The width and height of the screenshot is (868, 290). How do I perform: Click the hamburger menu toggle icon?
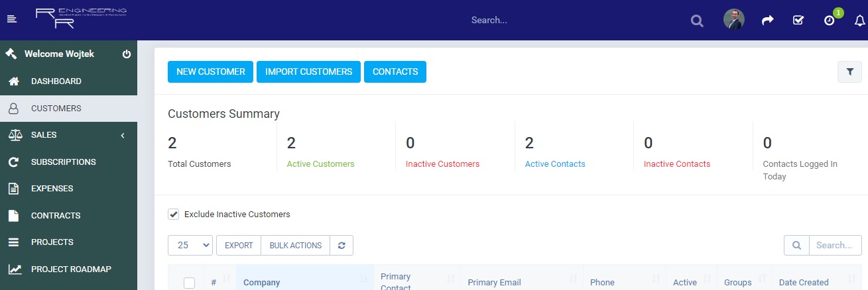pyautogui.click(x=11, y=19)
